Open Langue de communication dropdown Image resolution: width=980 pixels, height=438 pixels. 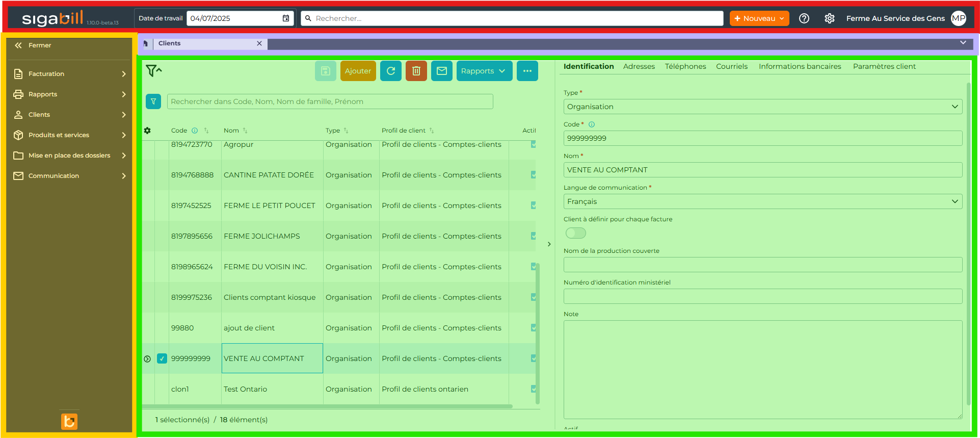[x=763, y=201]
